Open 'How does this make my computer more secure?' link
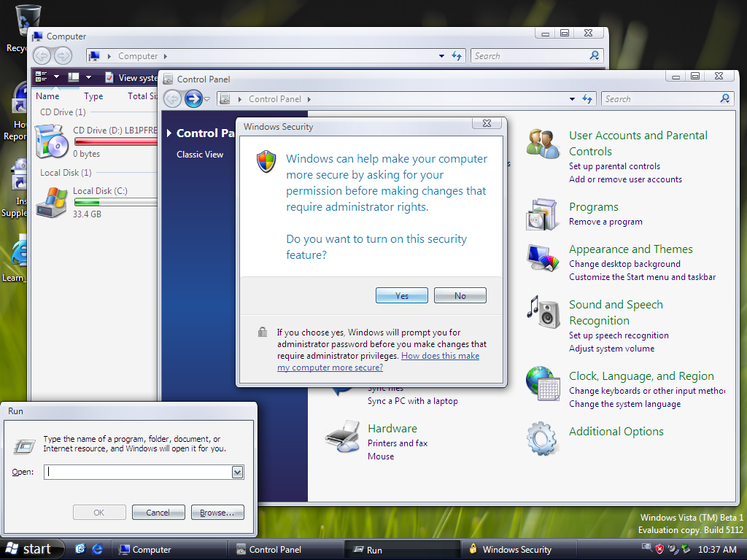 pos(378,362)
